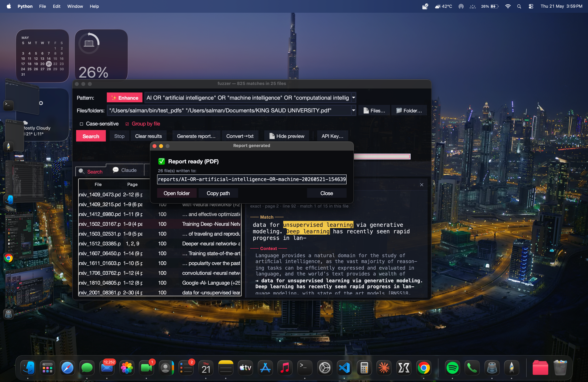Open Mail from the dock
The image size is (588, 382).
(107, 368)
